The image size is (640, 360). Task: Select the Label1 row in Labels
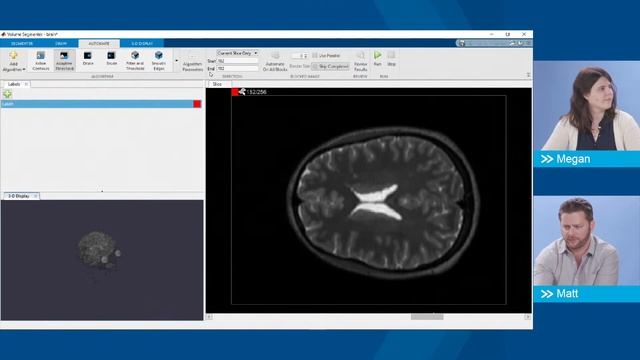[x=101, y=104]
